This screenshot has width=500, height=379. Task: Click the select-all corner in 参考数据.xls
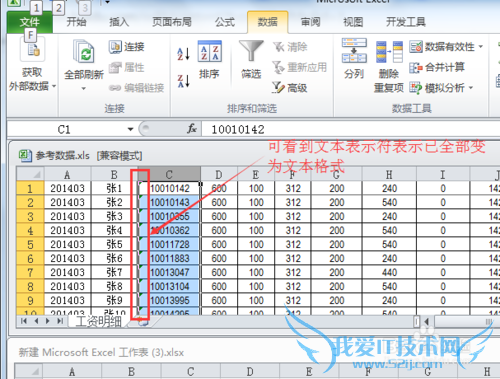(x=30, y=174)
